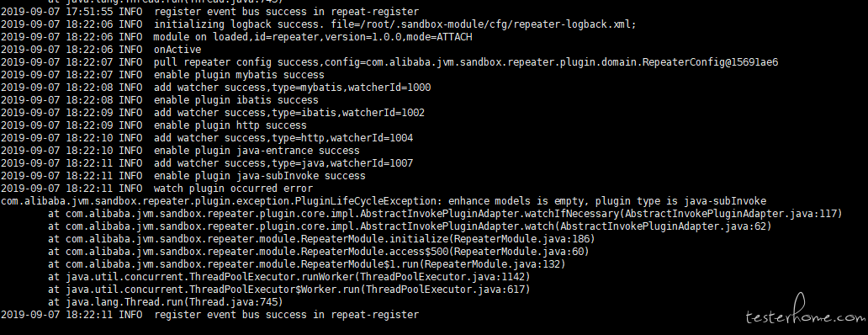The height and width of the screenshot is (335, 868).
Task: Click the PluginLifeCycleException error line
Action: 384,201
